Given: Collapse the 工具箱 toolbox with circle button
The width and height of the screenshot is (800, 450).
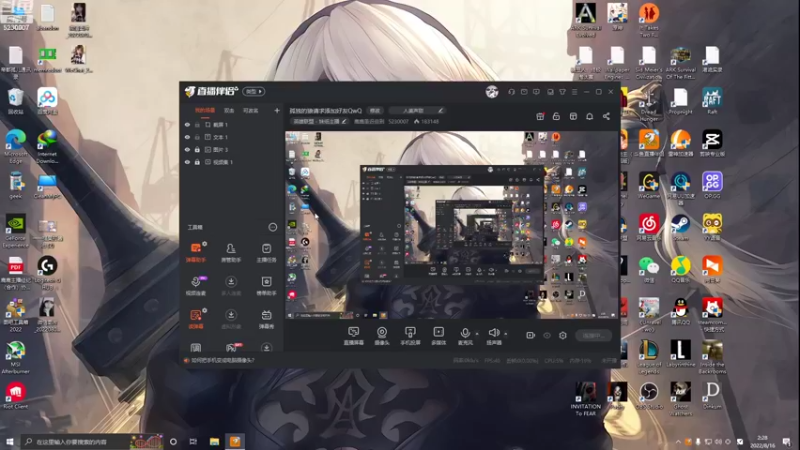Looking at the screenshot, I should (x=273, y=227).
